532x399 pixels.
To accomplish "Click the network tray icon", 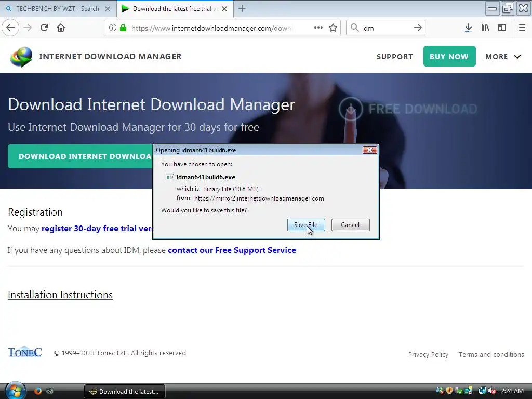I will coord(482,391).
